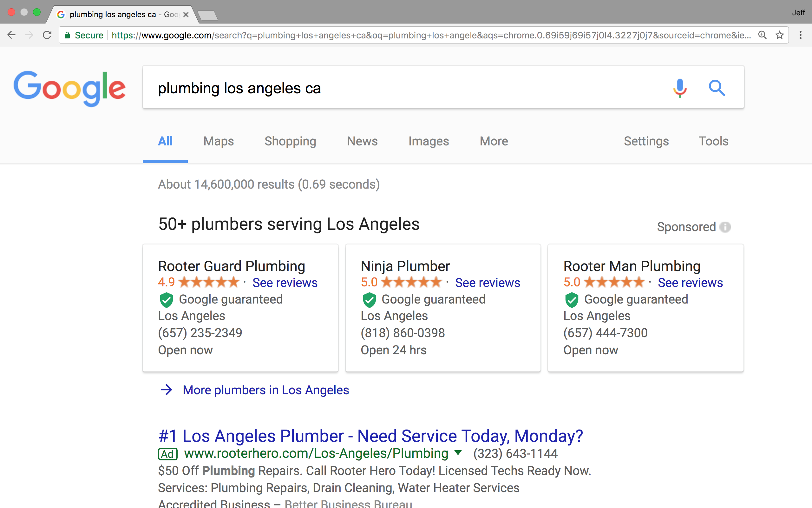The height and width of the screenshot is (508, 812).
Task: Click the green Ad label badge
Action: coord(167,454)
